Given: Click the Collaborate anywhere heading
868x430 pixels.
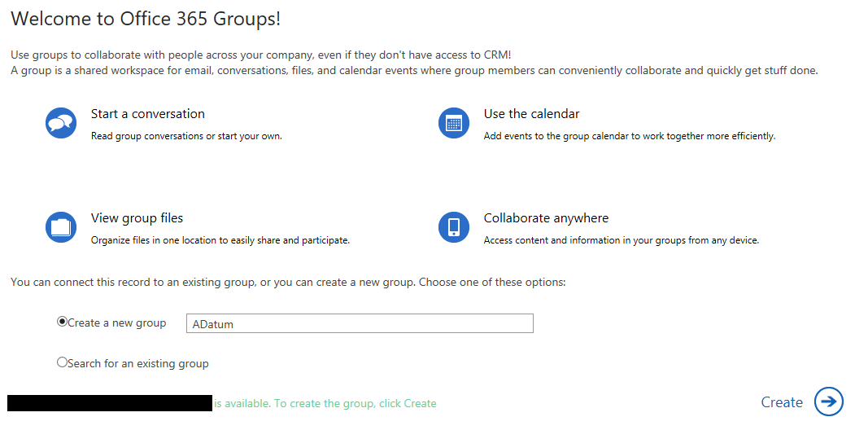Looking at the screenshot, I should (546, 217).
